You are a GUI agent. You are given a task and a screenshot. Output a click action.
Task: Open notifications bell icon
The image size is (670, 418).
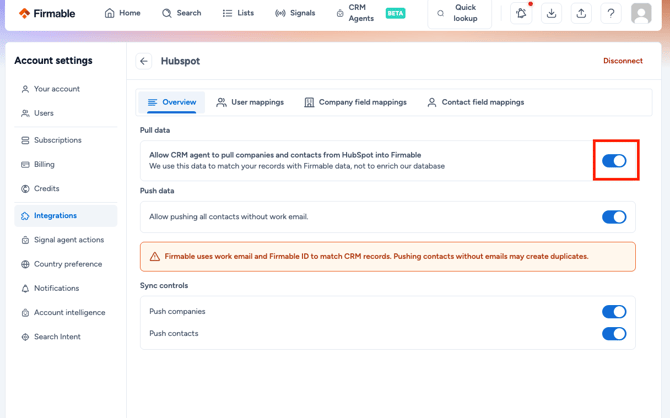(x=521, y=13)
